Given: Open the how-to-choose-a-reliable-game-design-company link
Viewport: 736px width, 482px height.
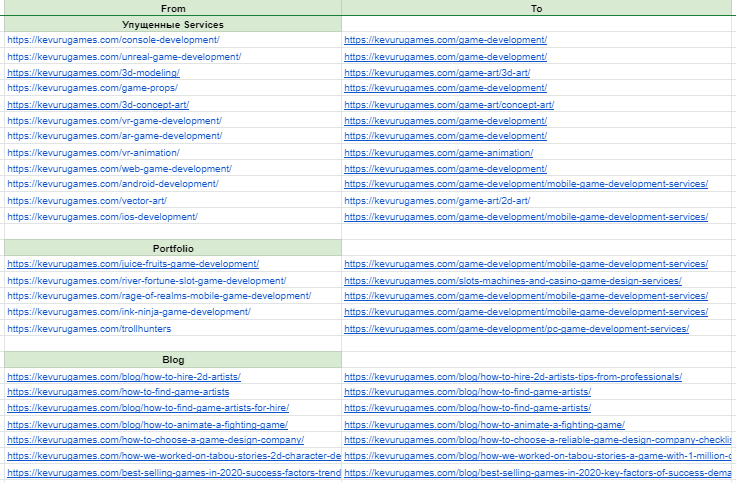Looking at the screenshot, I should click(x=538, y=440).
